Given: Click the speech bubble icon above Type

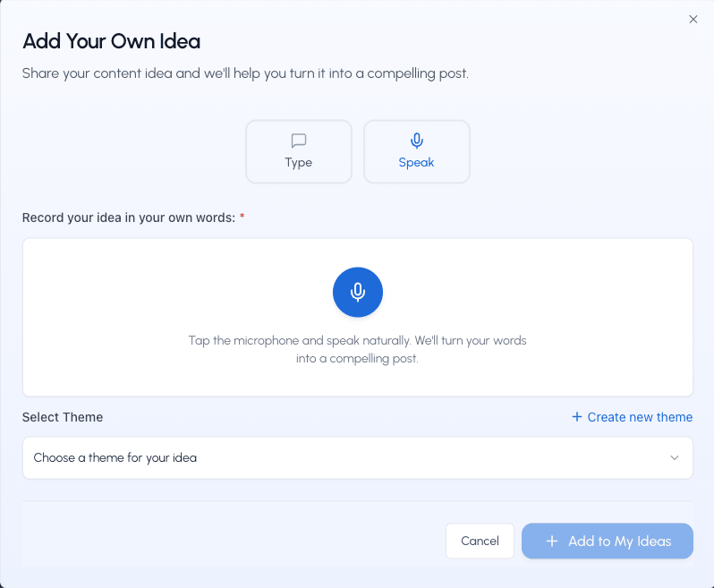Looking at the screenshot, I should pyautogui.click(x=299, y=141).
